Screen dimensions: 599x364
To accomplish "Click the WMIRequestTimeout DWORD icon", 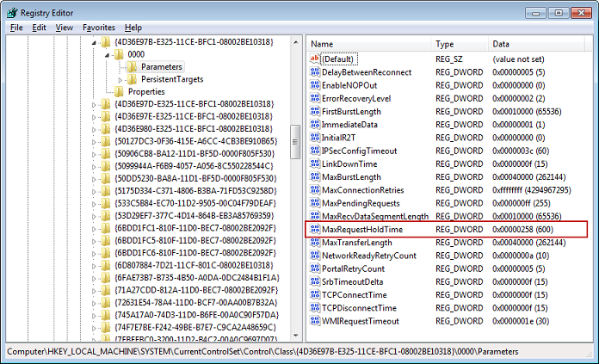I will click(314, 322).
